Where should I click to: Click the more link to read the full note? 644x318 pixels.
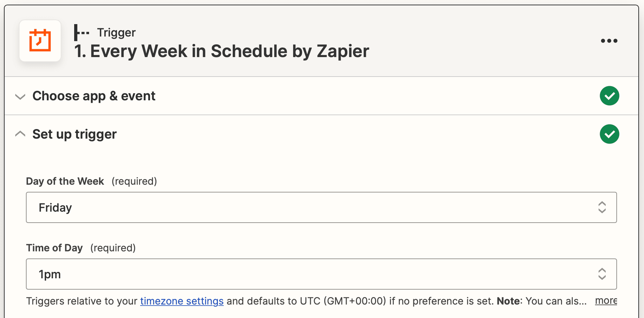[606, 301]
